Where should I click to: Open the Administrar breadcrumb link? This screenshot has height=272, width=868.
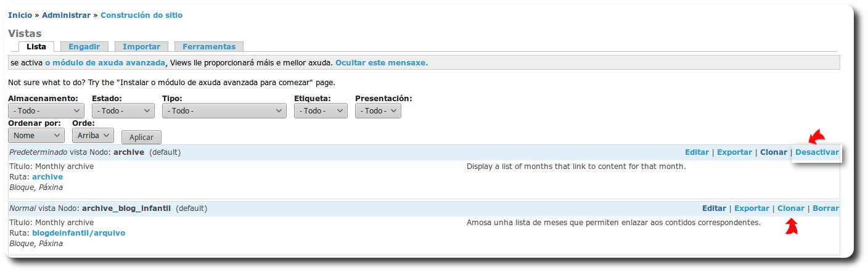(66, 15)
